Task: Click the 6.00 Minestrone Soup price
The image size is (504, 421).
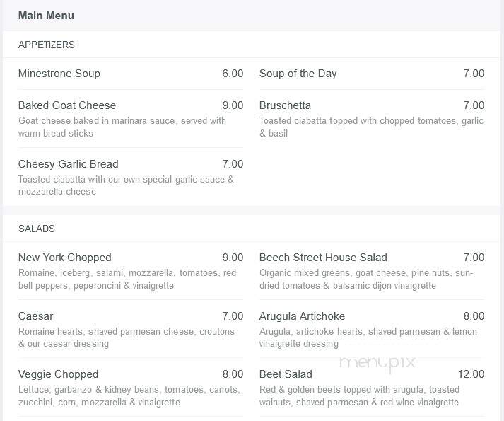Action: [233, 74]
